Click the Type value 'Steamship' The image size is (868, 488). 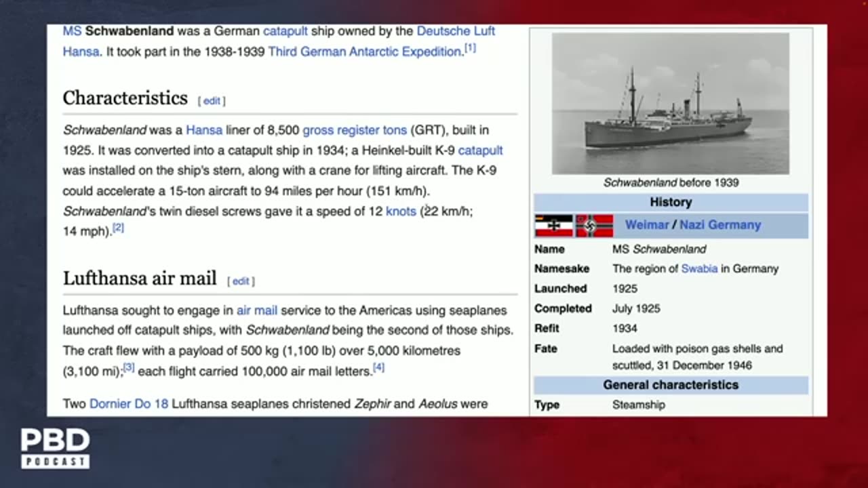click(639, 405)
